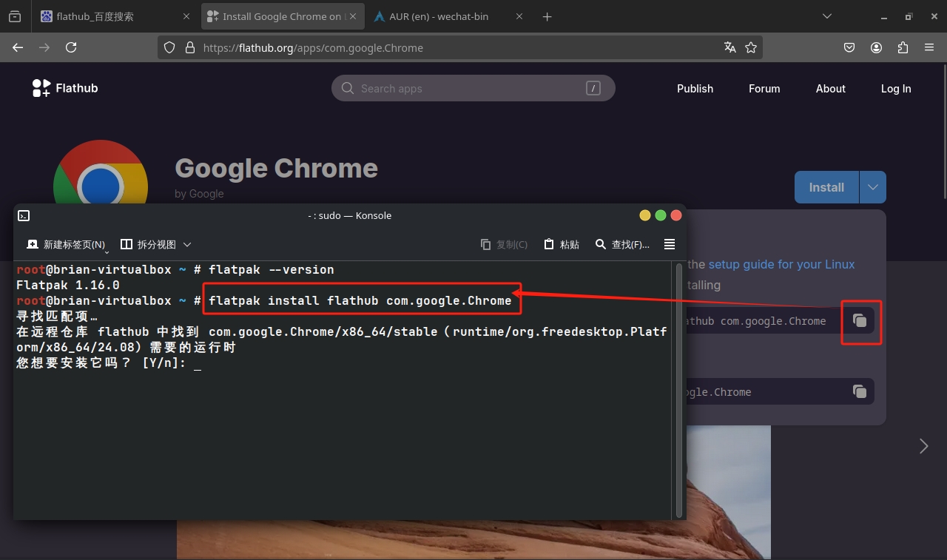Open setup guide for your Linux link
The image size is (947, 560).
pyautogui.click(x=781, y=264)
